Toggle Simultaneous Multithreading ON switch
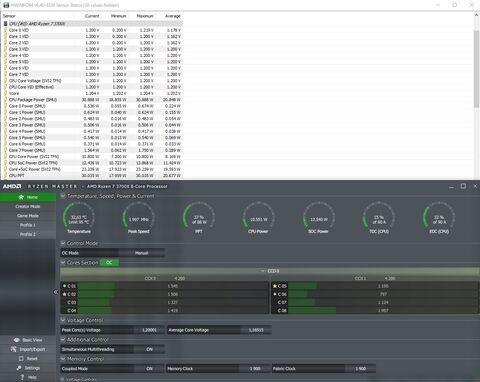Image resolution: width=480 pixels, height=382 pixels. coord(149,349)
